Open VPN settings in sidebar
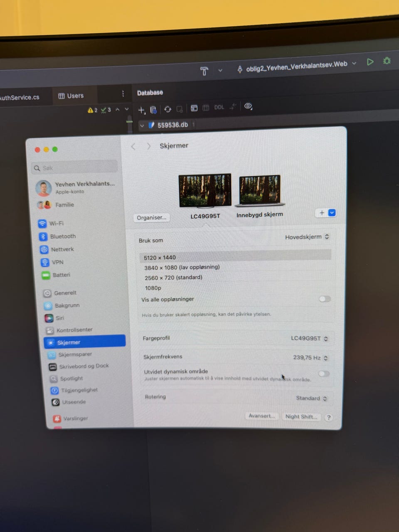399x532 pixels. coord(52,262)
